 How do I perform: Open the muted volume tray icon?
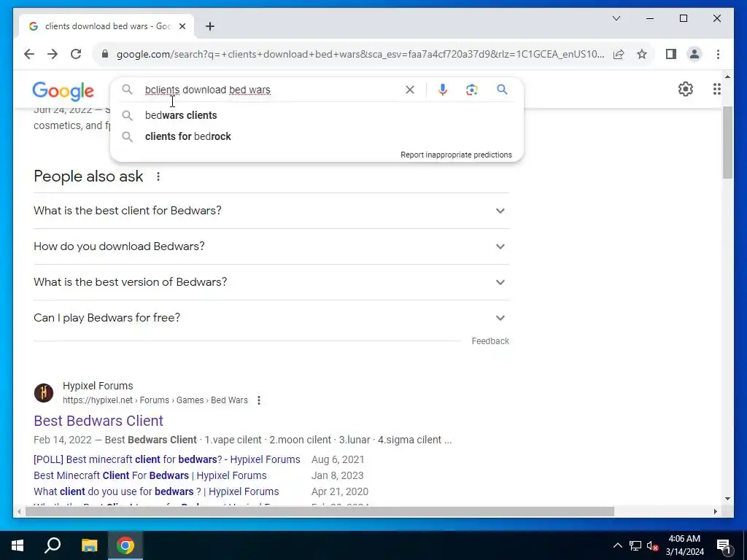[x=653, y=545]
